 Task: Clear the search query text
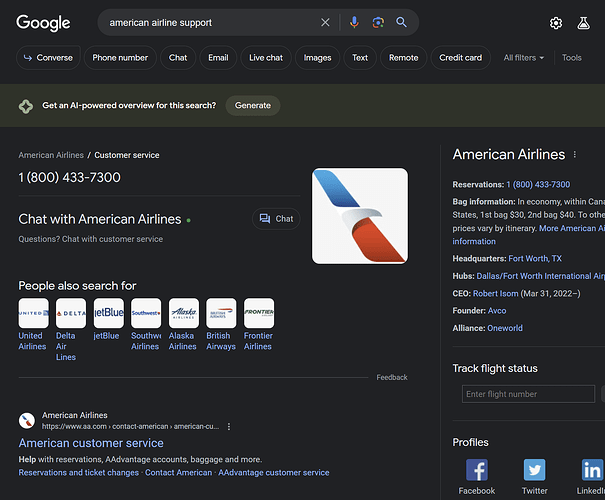325,22
